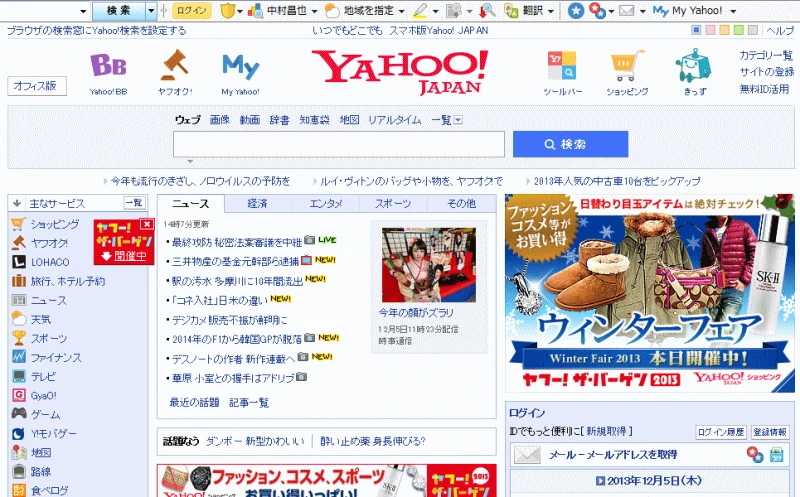Screen dimensions: 800x497
Task: Expand the 一覧 dropdown above search box
Action: [x=458, y=120]
